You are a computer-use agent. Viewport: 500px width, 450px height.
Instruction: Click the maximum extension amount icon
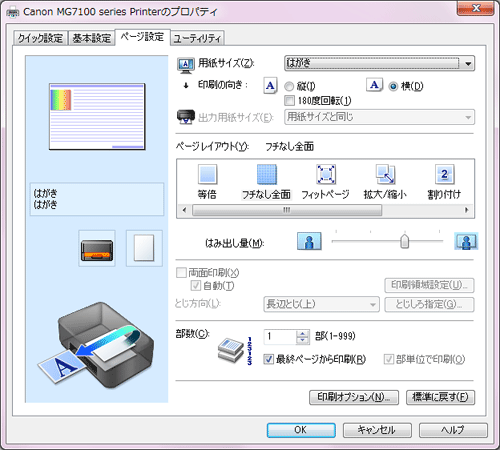coord(466,241)
